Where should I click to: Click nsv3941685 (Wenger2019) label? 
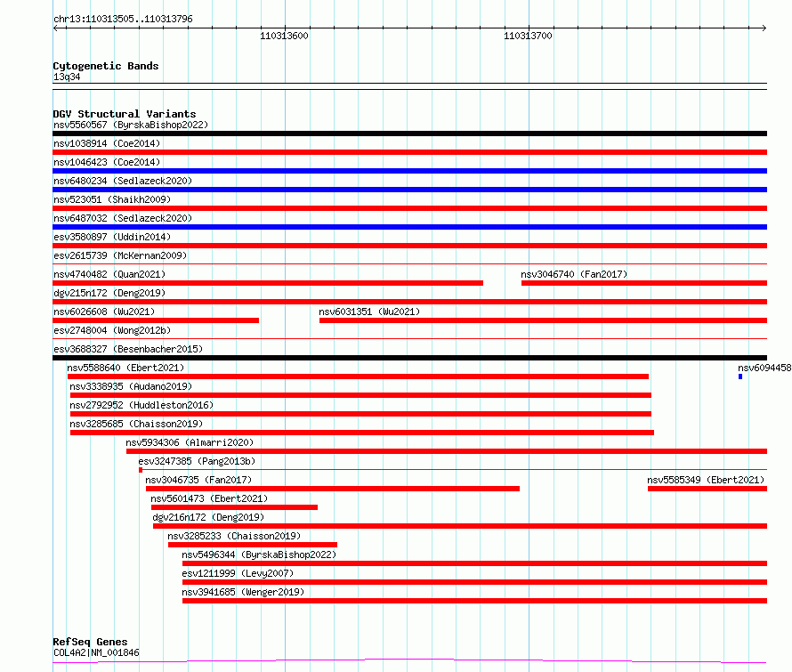tap(243, 592)
